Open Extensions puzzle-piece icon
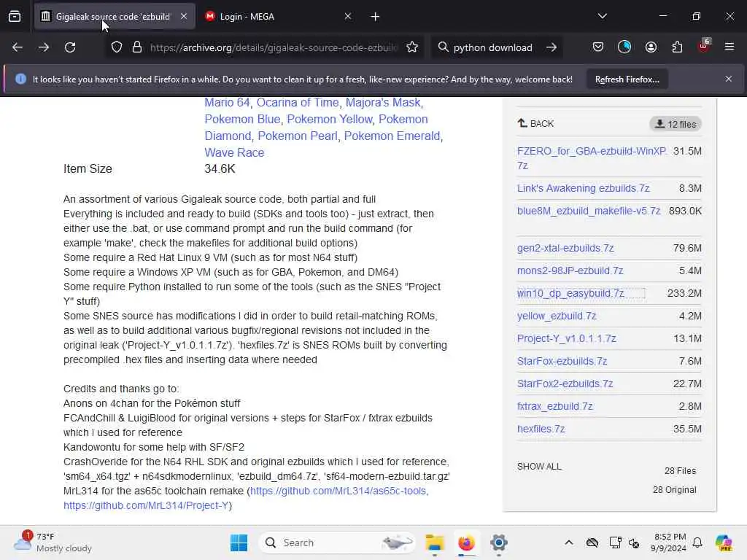The width and height of the screenshot is (747, 560). click(677, 47)
